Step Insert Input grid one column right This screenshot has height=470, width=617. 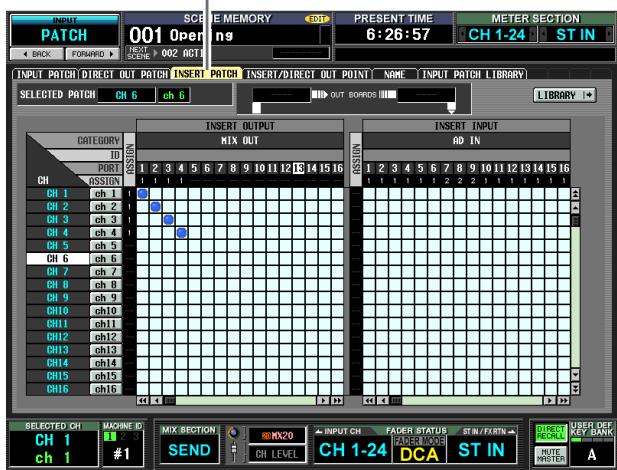549,401
